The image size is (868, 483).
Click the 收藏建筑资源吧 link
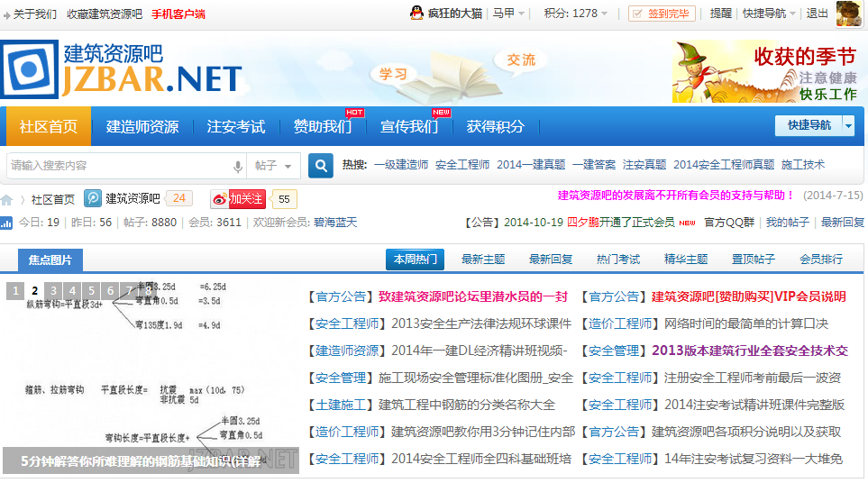click(x=105, y=14)
